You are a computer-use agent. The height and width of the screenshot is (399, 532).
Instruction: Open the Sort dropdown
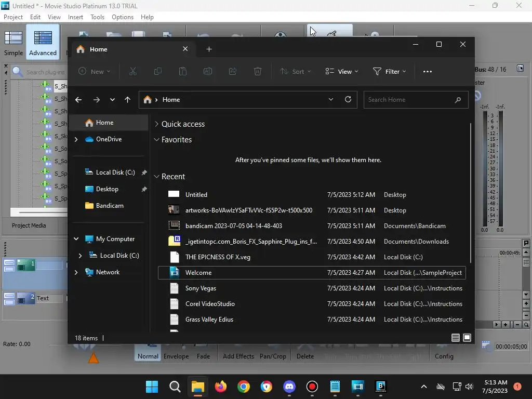(296, 71)
